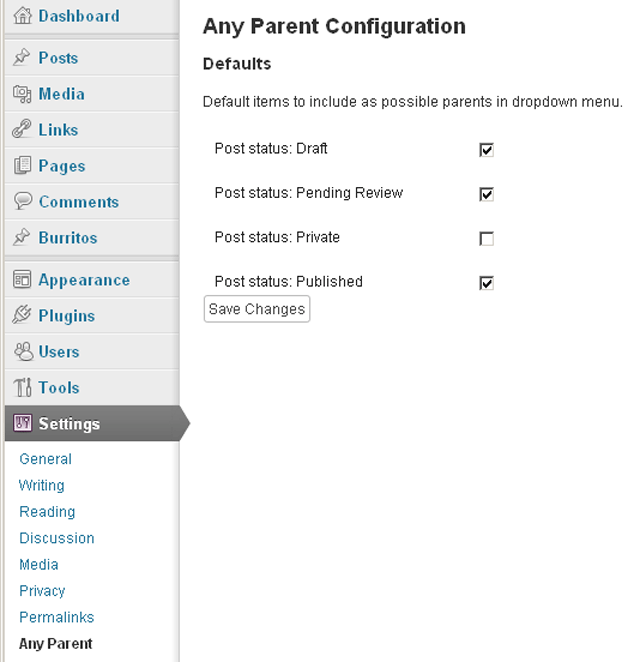Click the Tools wrench icon
The image size is (640, 662).
point(22,387)
